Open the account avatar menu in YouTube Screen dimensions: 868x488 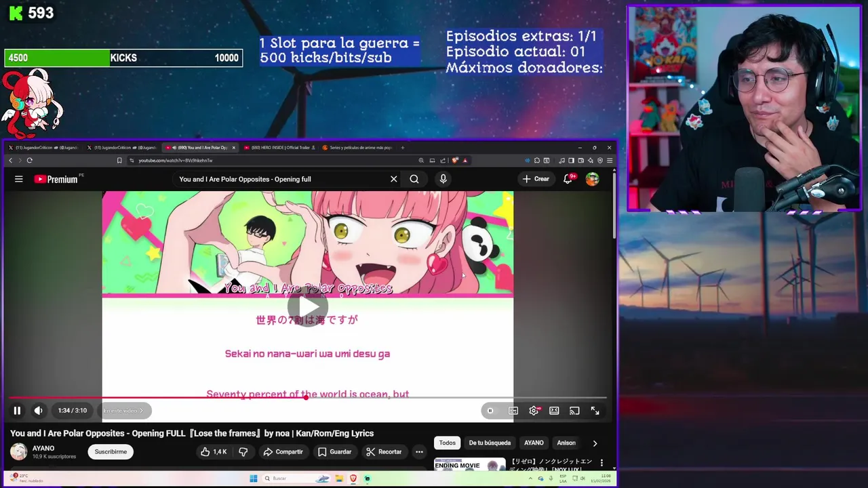point(593,179)
